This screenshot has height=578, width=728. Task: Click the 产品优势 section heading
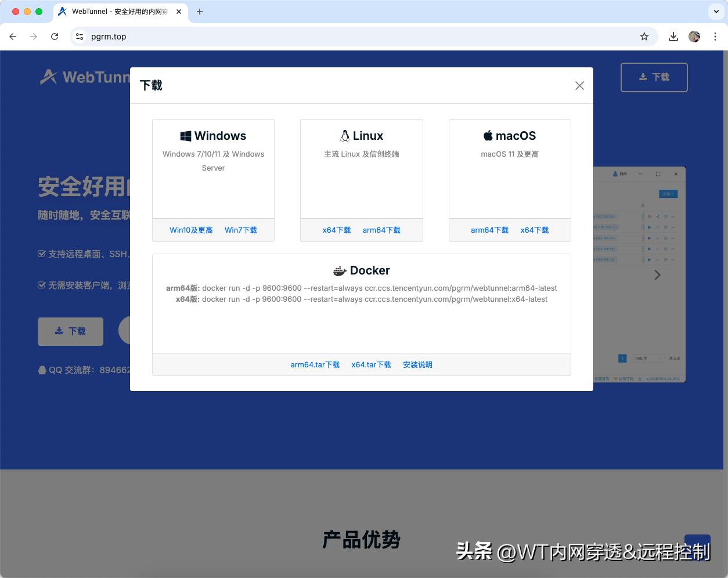pos(362,540)
